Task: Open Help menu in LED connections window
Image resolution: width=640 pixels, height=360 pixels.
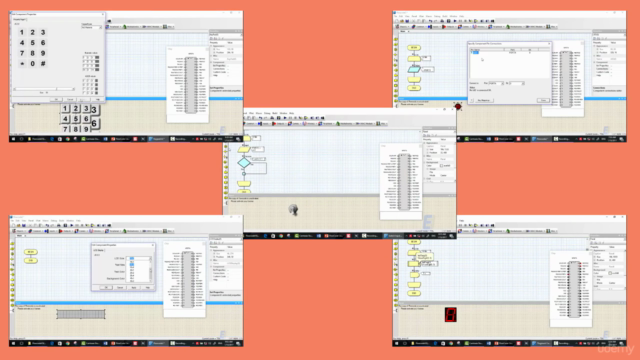Action: tap(462, 16)
